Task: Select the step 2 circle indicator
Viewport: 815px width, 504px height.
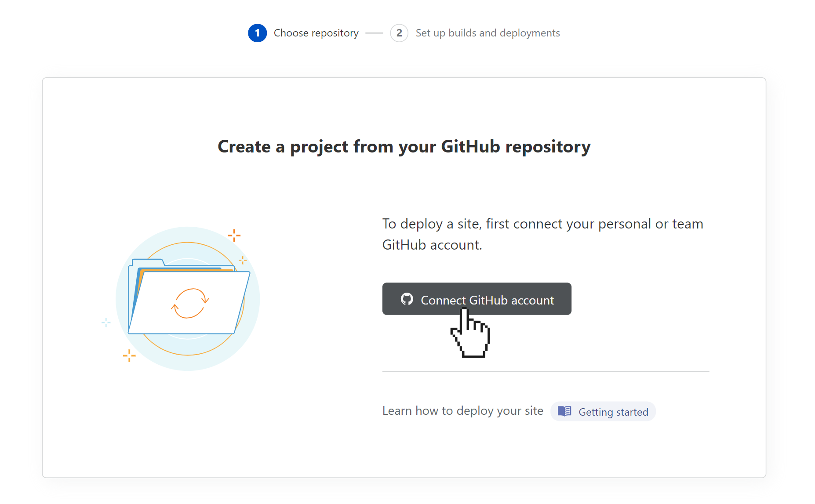Action: (x=399, y=33)
